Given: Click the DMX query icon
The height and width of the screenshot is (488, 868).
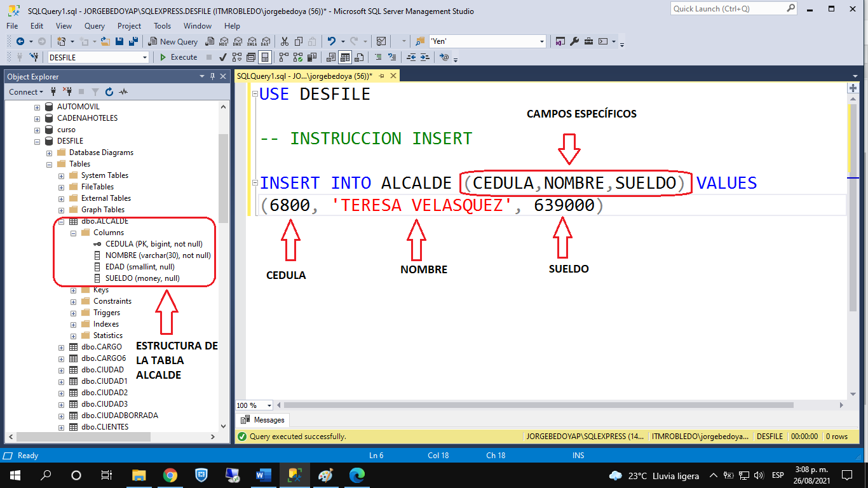Looking at the screenshot, I should coord(238,41).
